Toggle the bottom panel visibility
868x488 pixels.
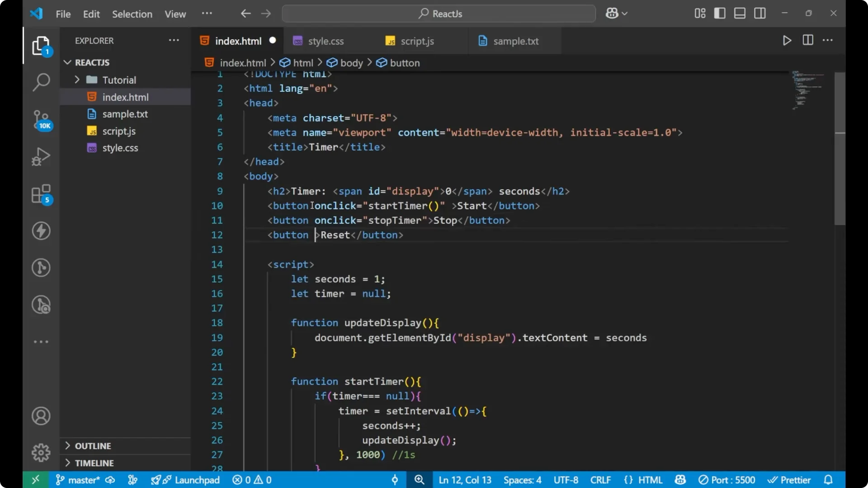[740, 13]
